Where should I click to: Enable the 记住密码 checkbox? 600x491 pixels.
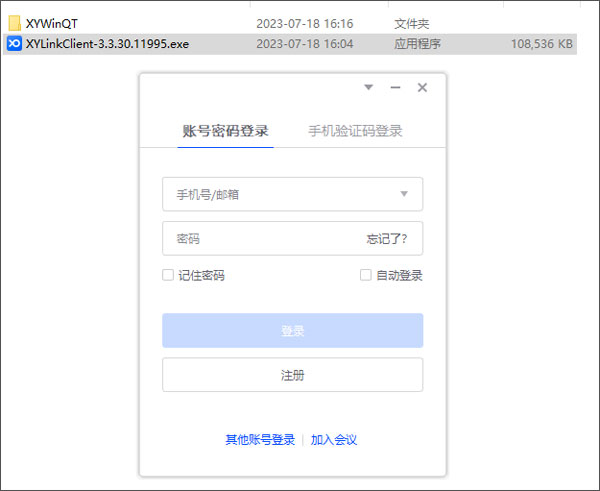pyautogui.click(x=168, y=275)
